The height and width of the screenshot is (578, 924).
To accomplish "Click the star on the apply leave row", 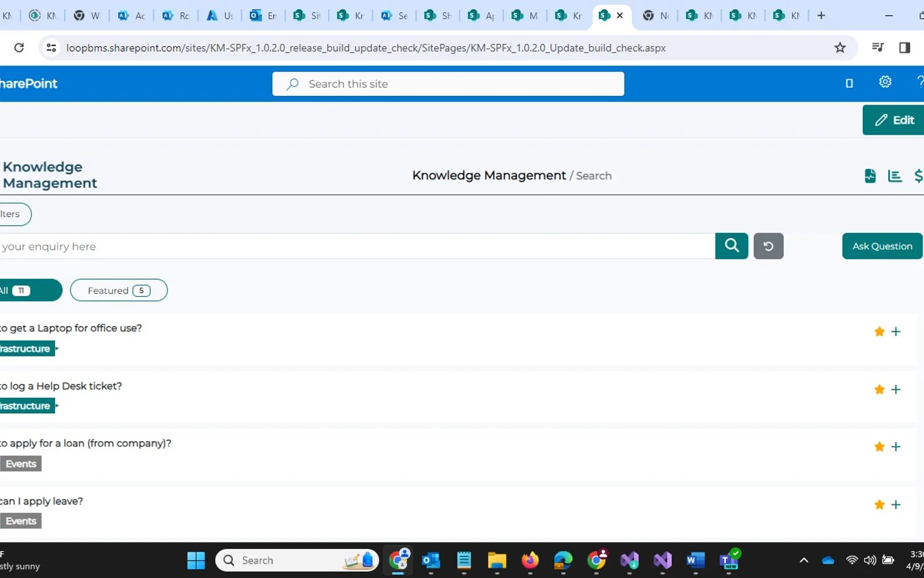I will click(879, 504).
